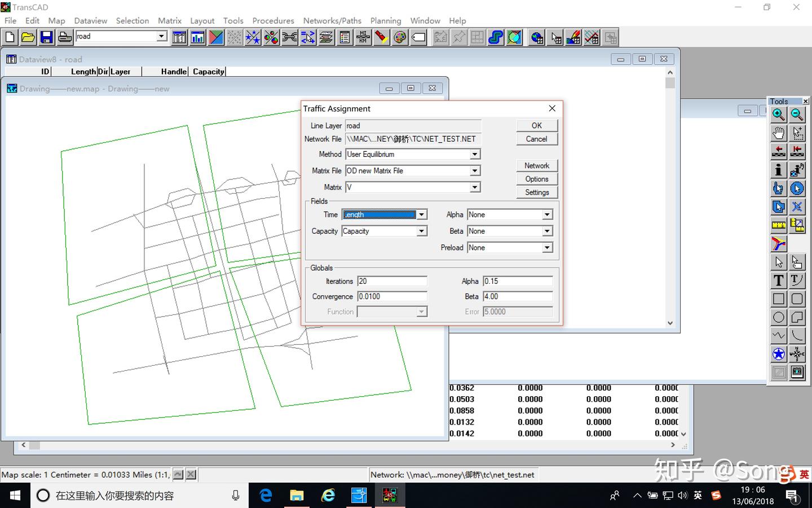Image resolution: width=812 pixels, height=508 pixels.
Task: Click the Iterations input field
Action: pos(392,281)
